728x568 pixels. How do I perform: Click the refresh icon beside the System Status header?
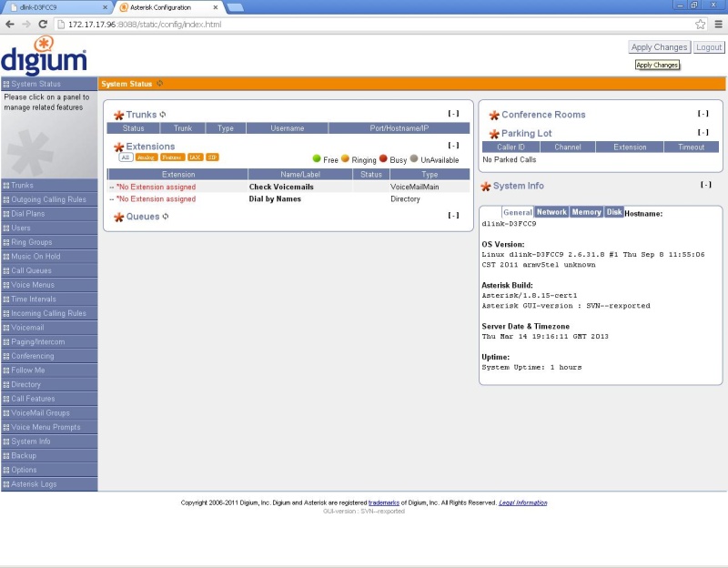160,84
